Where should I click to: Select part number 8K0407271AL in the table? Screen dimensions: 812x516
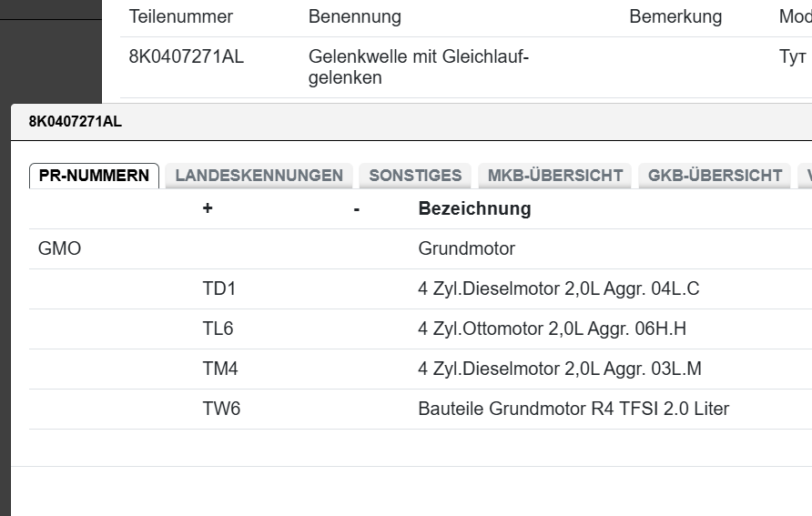[x=187, y=57]
